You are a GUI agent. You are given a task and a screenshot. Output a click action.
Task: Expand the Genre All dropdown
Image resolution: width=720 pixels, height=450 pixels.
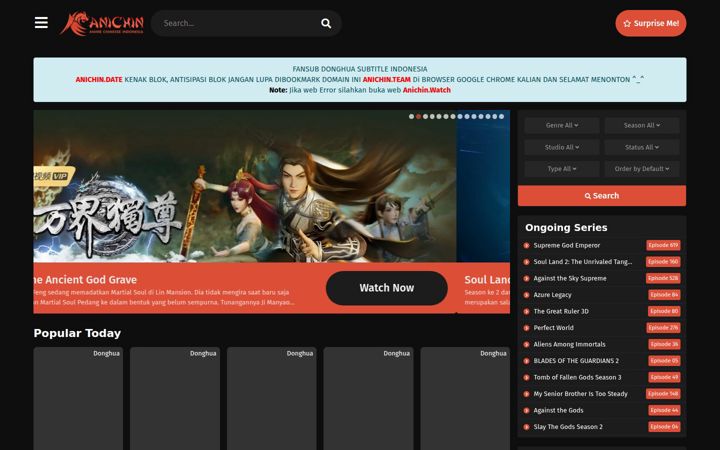pos(562,125)
